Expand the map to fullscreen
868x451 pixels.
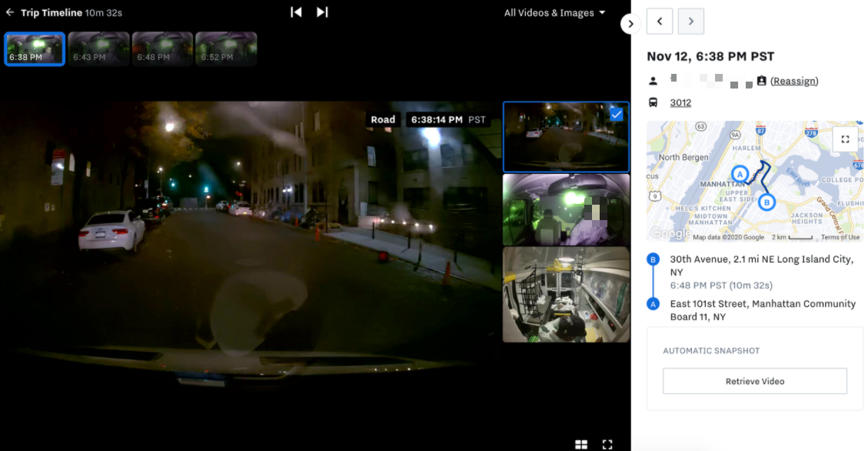[845, 139]
